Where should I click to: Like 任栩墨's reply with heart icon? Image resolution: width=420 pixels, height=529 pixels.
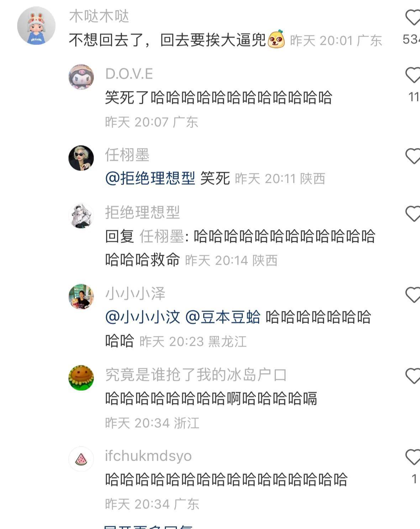coord(413,156)
